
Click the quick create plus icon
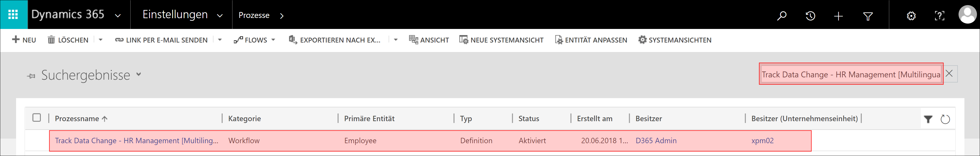[x=839, y=16]
